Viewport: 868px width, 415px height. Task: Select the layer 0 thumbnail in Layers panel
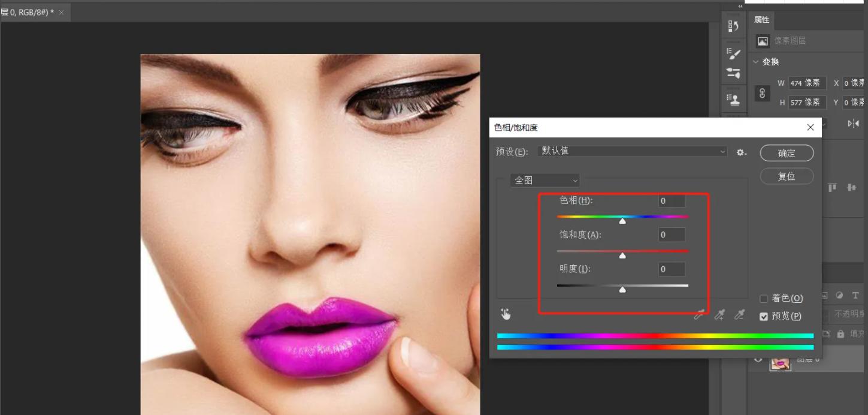(780, 362)
